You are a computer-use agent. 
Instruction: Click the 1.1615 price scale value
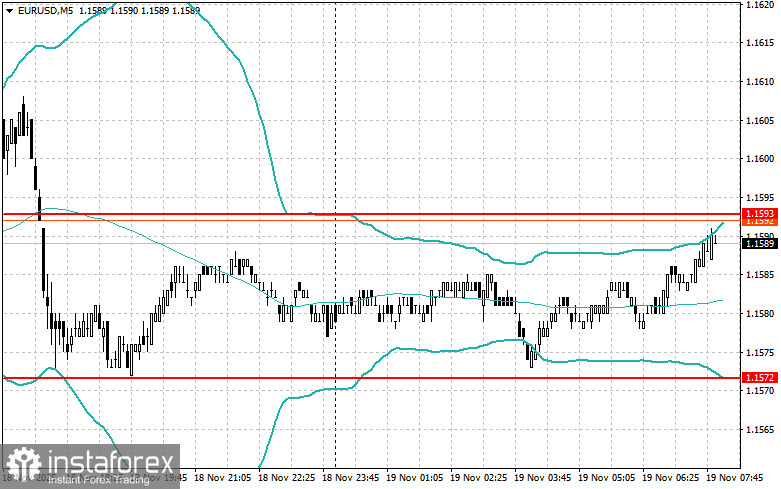(x=760, y=43)
